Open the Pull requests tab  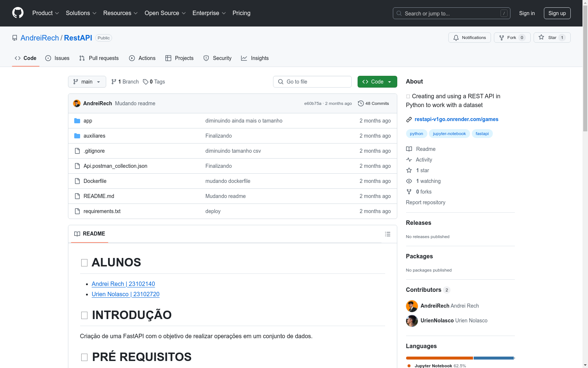[x=99, y=58]
